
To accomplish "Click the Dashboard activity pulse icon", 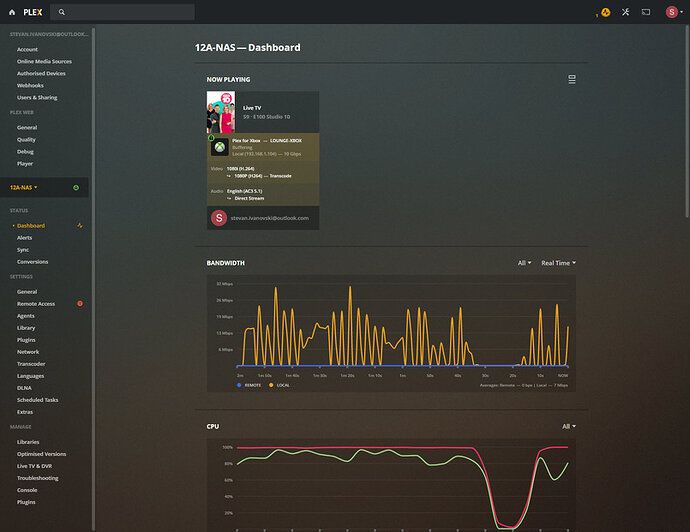I will 80,225.
